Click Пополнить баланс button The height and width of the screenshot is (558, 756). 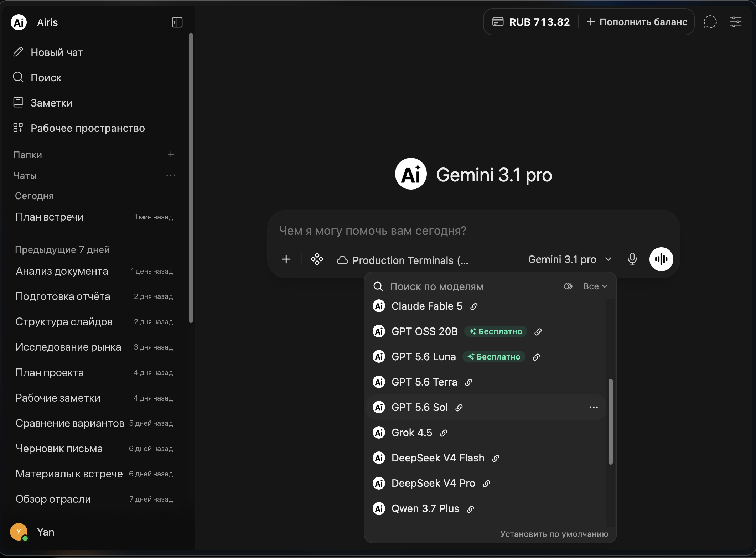(637, 22)
